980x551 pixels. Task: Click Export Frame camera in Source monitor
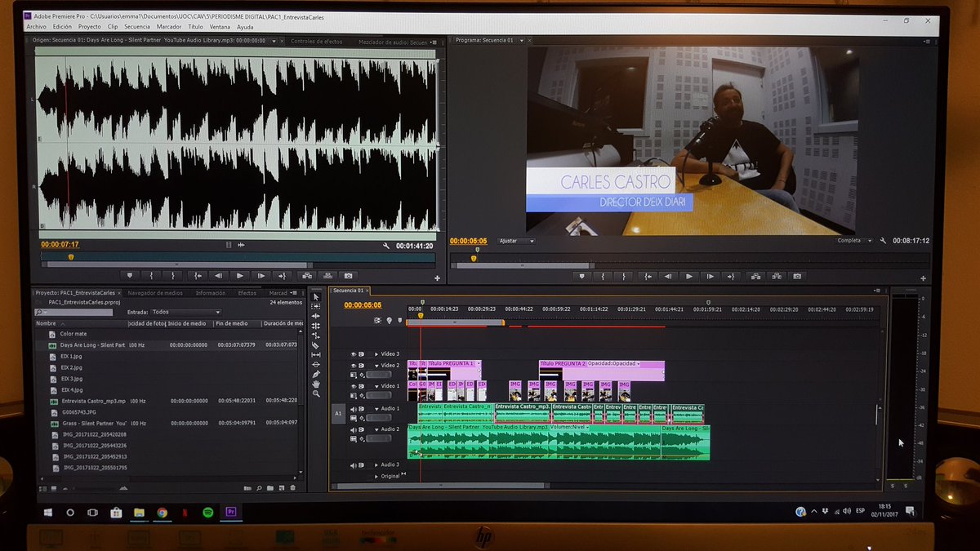[349, 276]
